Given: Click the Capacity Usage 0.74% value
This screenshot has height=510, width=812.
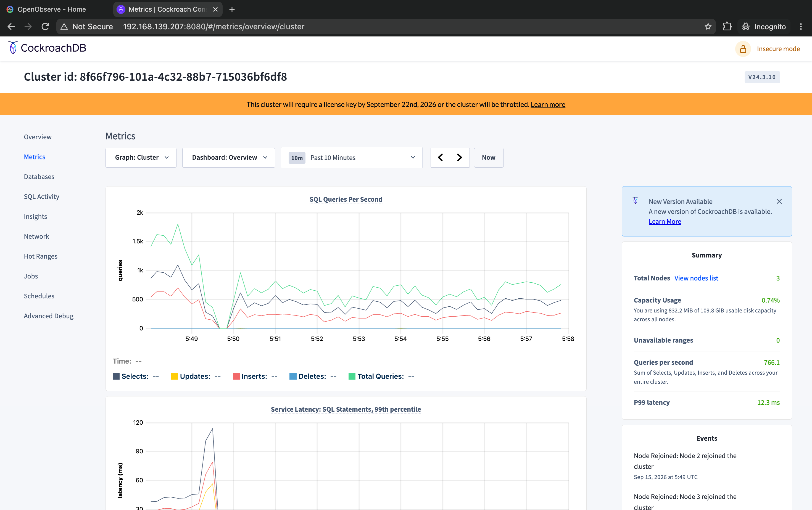Looking at the screenshot, I should pyautogui.click(x=771, y=300).
